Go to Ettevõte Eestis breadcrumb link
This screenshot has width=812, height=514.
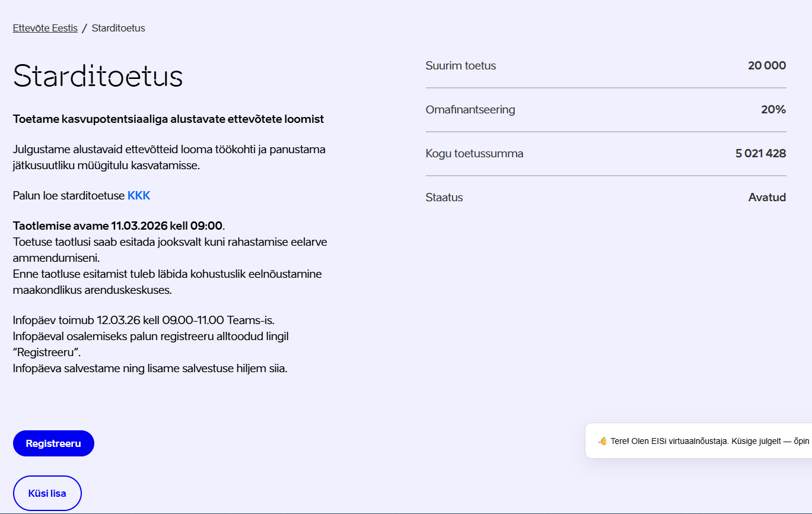[45, 28]
